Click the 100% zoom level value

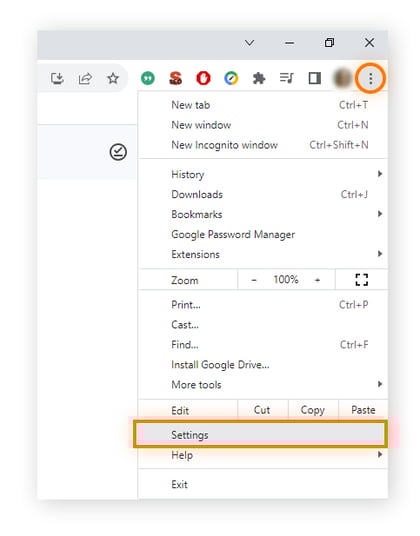point(286,280)
